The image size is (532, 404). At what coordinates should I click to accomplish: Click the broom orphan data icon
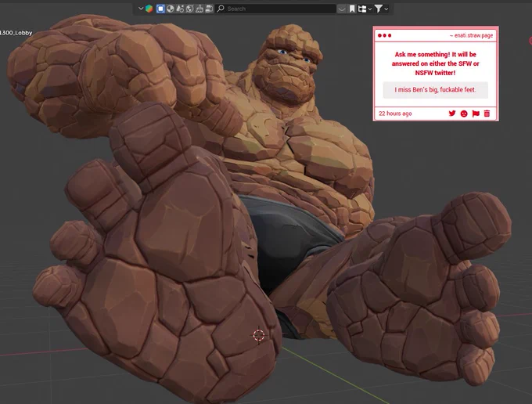click(x=199, y=9)
